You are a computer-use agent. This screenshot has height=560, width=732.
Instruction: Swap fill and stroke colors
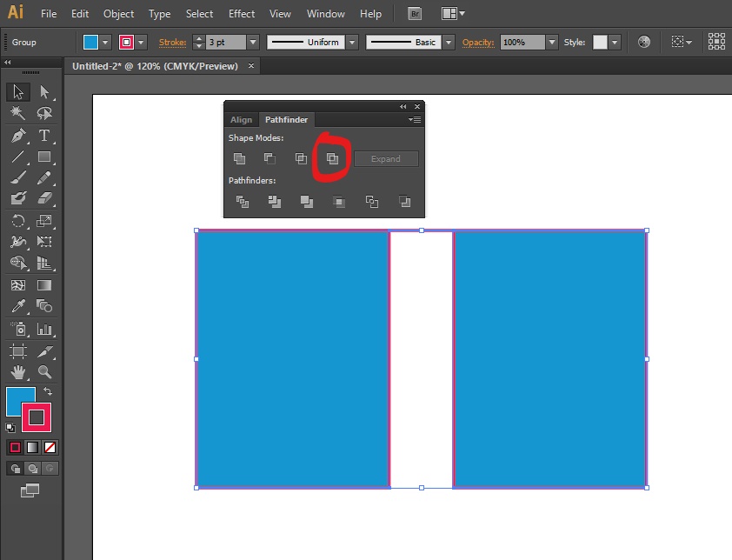click(48, 392)
